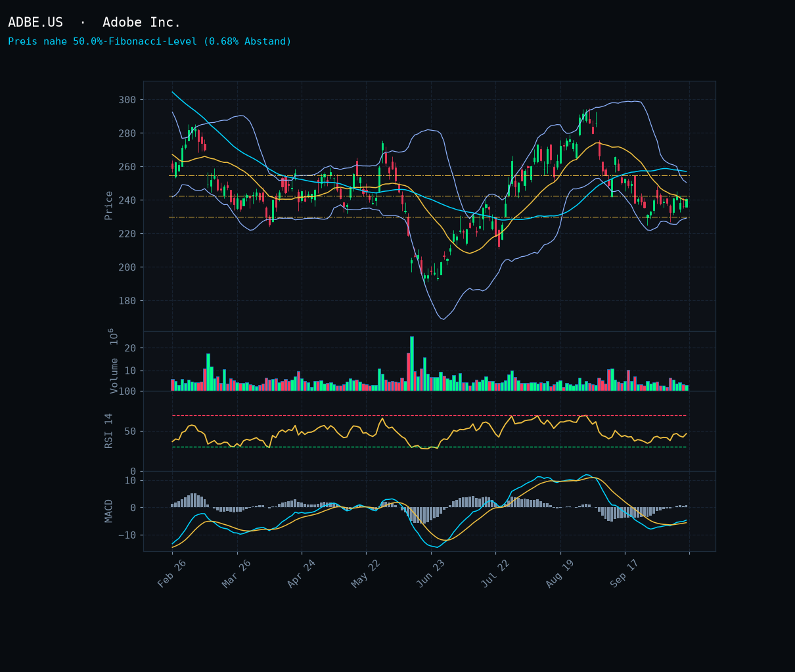This screenshot has height=672, width=795.
Task: Click the "Feb 26" date label
Action: pyautogui.click(x=172, y=573)
